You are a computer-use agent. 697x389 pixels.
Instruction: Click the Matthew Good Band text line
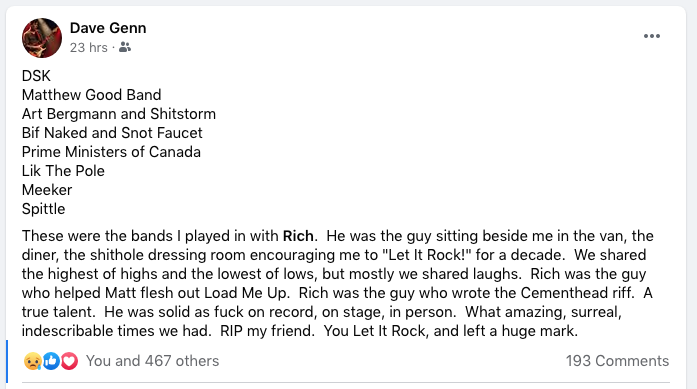click(92, 95)
